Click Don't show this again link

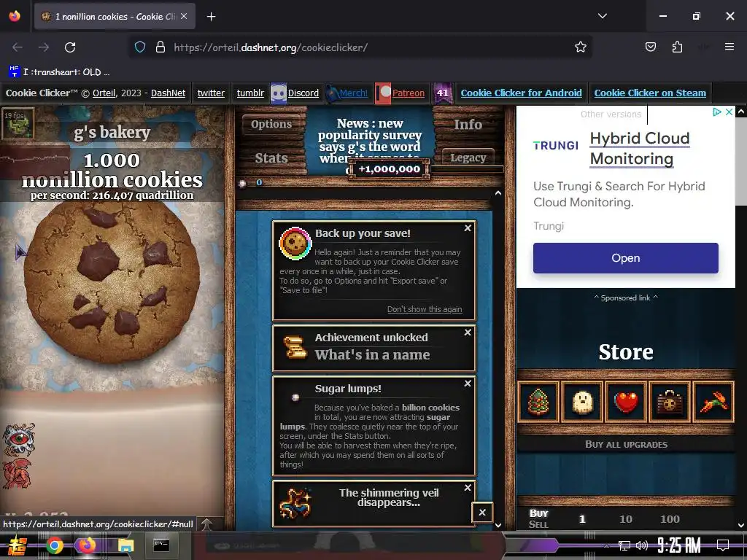click(425, 309)
